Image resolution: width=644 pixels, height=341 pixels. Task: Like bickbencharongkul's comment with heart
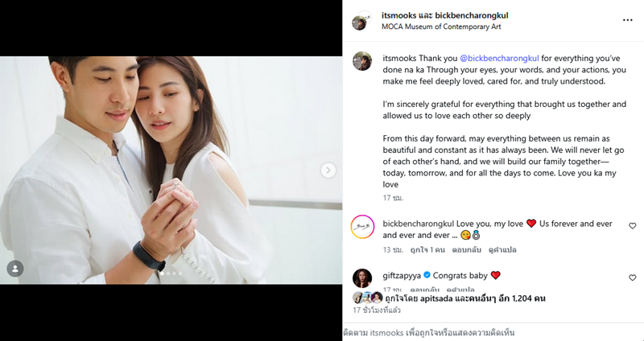click(x=632, y=226)
